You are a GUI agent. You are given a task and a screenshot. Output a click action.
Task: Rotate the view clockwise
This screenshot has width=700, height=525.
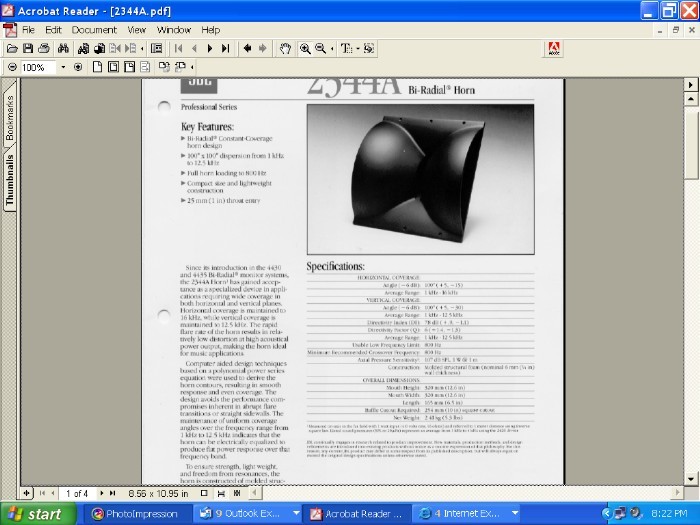[164, 67]
